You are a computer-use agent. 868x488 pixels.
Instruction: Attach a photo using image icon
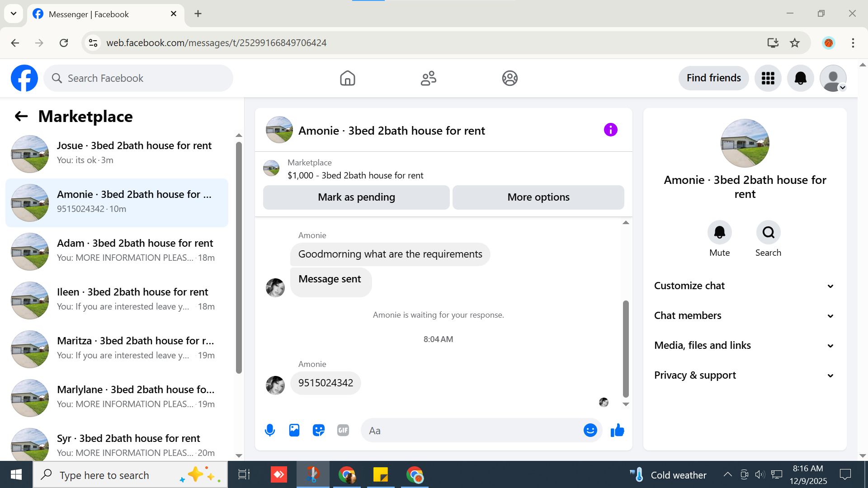click(x=294, y=430)
